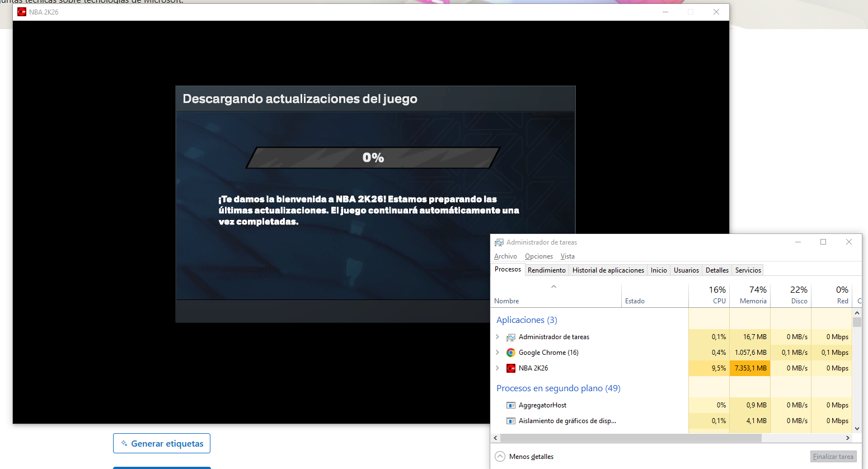
Task: Click the "9,5%" CPU cell for NBA 2K26
Action: (x=709, y=368)
